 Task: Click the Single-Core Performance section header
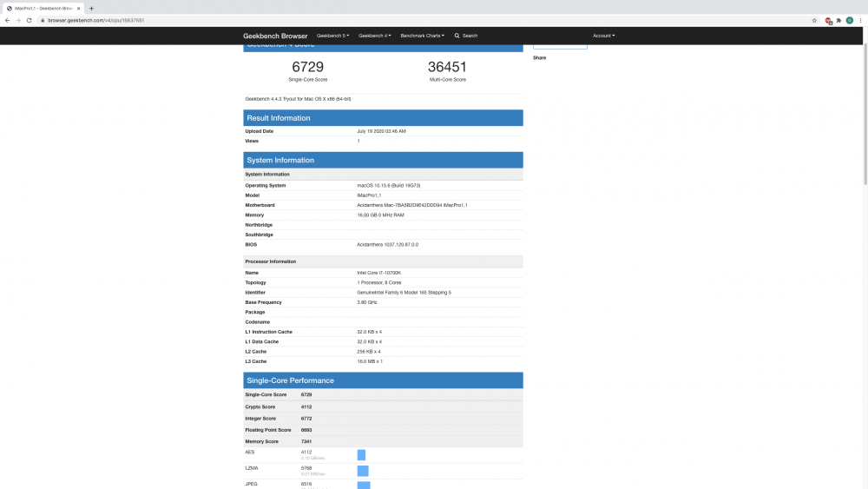click(x=383, y=380)
